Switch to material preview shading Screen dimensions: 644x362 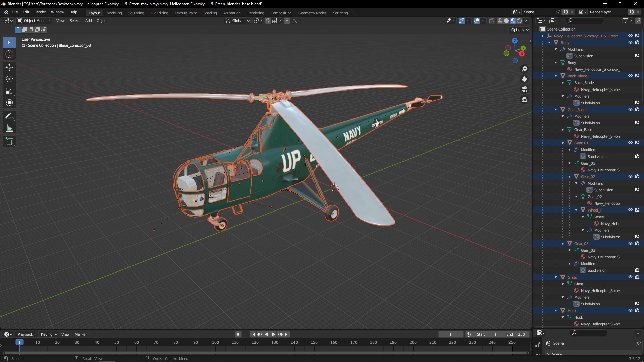[513, 21]
